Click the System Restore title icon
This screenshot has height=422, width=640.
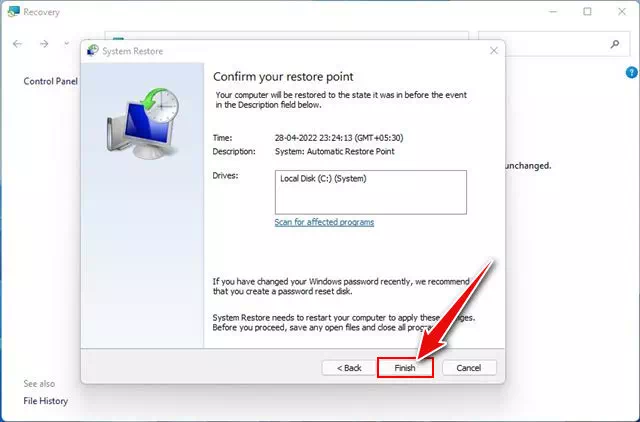[93, 51]
